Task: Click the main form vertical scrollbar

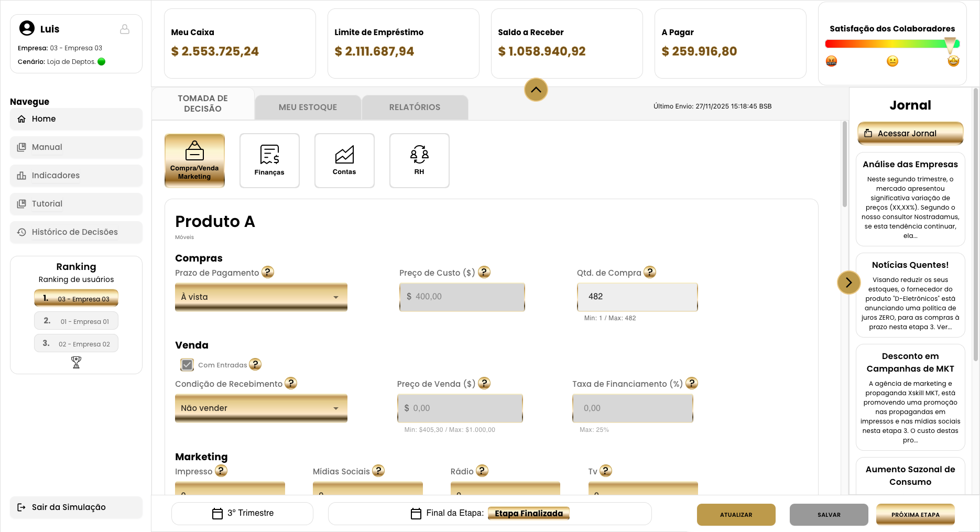Action: (845, 164)
